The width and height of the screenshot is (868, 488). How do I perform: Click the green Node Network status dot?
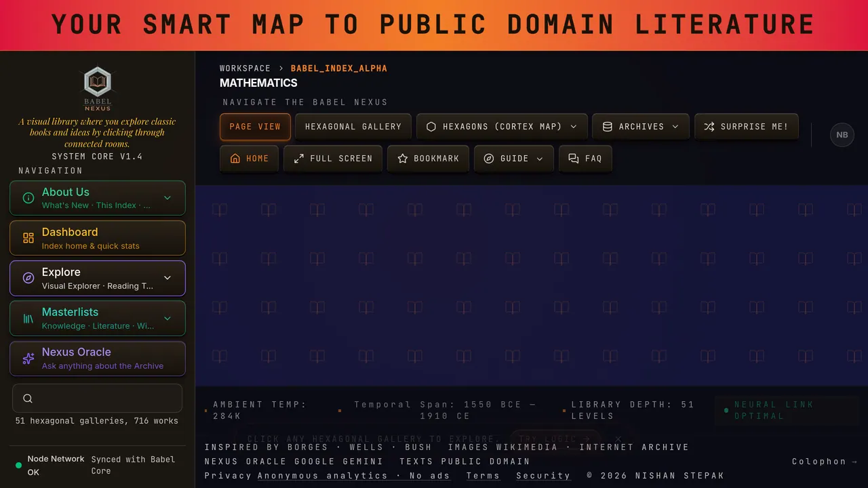pyautogui.click(x=19, y=466)
